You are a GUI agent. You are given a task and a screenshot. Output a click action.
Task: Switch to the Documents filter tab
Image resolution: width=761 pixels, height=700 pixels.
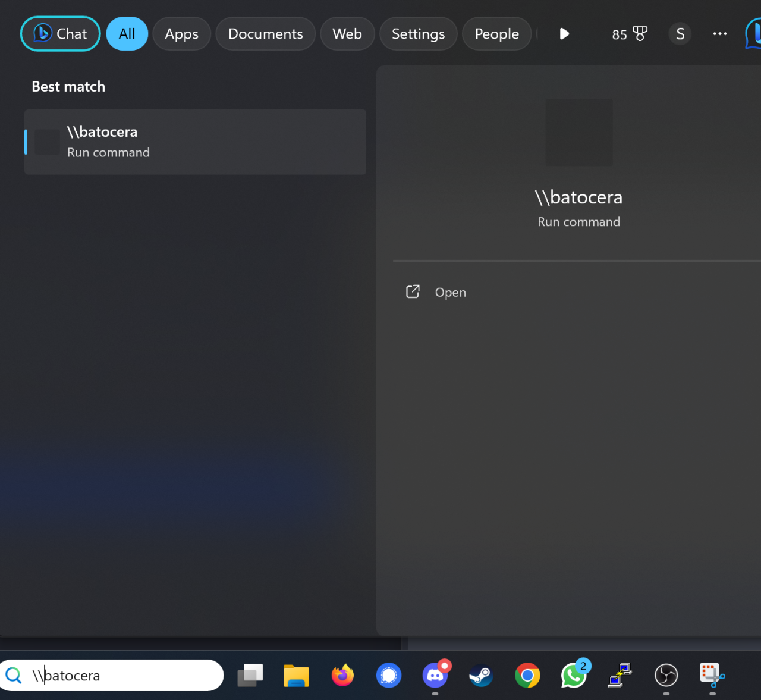[x=265, y=34]
